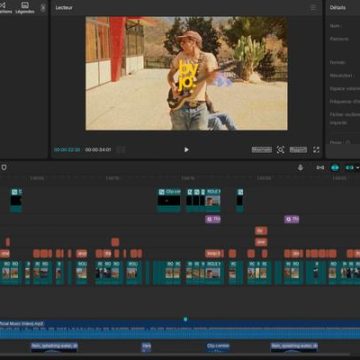The width and height of the screenshot is (360, 360).
Task: Select the top-track overlay clip with man's face
Action: click(213, 201)
